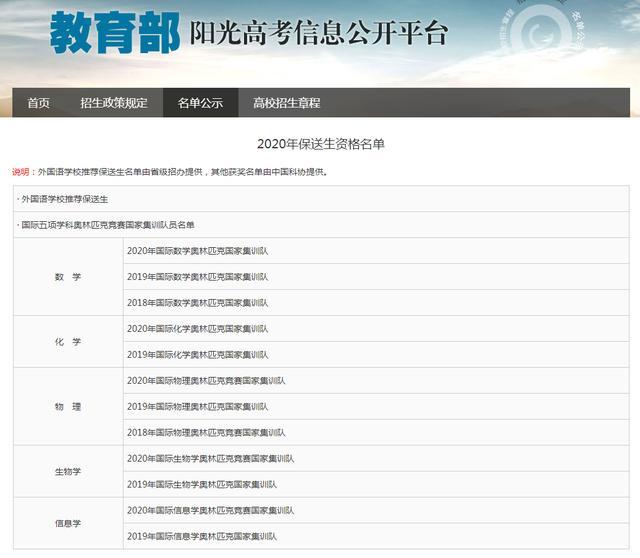This screenshot has height=558, width=640.
Task: Open 2020年国际信息学奥林匹克竞赛国家集训队 list
Action: (x=211, y=510)
